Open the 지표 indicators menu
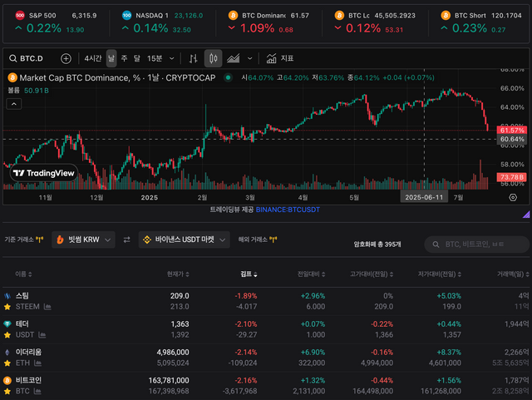 [280, 58]
